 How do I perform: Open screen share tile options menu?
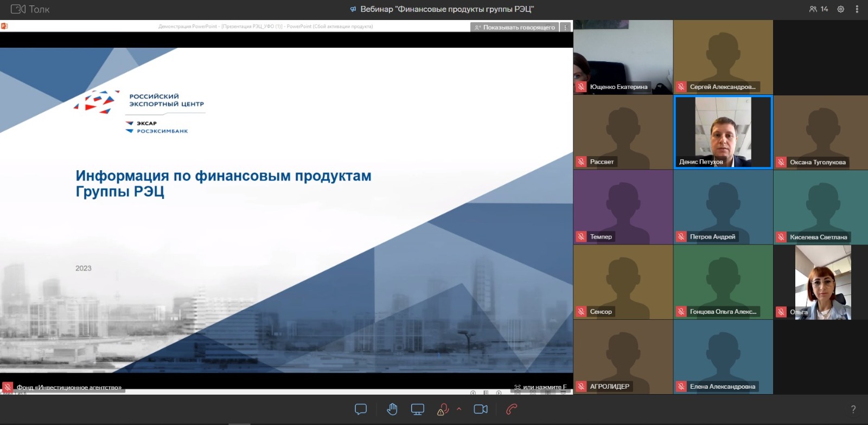[x=565, y=27]
